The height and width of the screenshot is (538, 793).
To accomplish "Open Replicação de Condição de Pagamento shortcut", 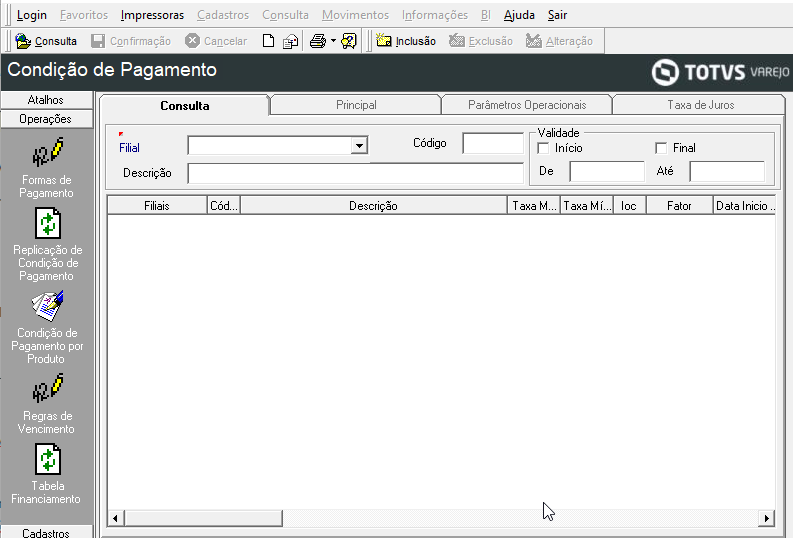I will 48,245.
